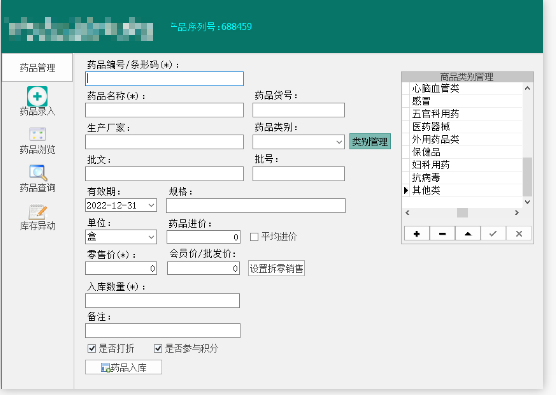Click the category list scroll right arrow
Screen dimensions: 556x395
pos(517,212)
